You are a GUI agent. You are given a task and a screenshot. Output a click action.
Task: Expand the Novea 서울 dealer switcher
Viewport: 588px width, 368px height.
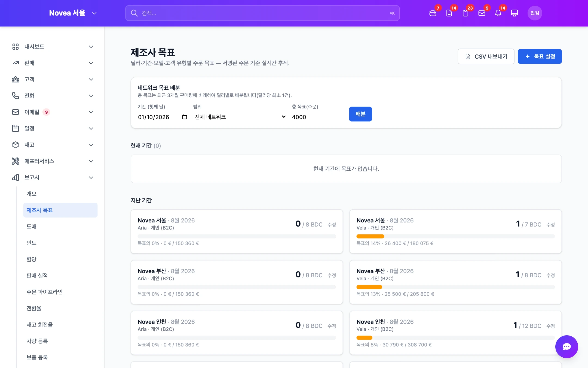[x=94, y=13]
